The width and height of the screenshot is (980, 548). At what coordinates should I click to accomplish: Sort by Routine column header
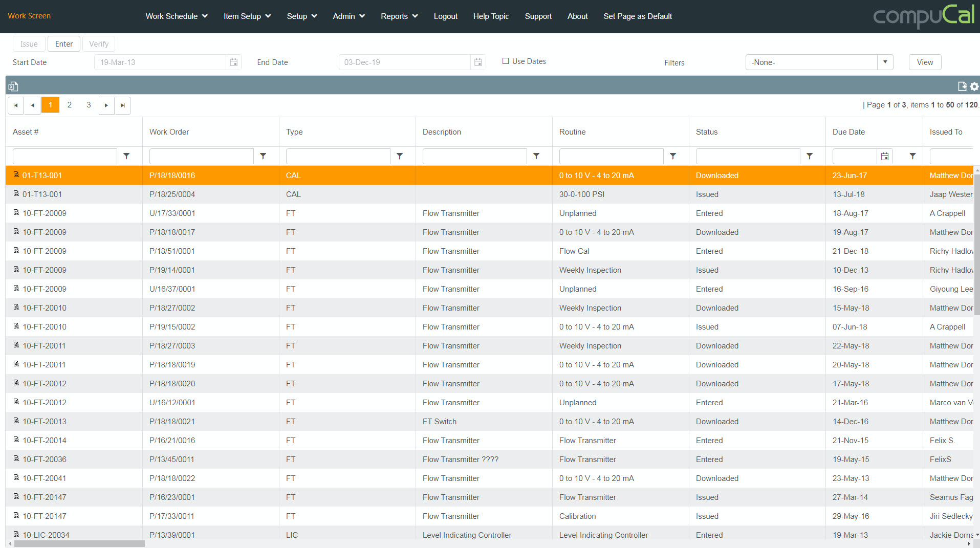572,132
